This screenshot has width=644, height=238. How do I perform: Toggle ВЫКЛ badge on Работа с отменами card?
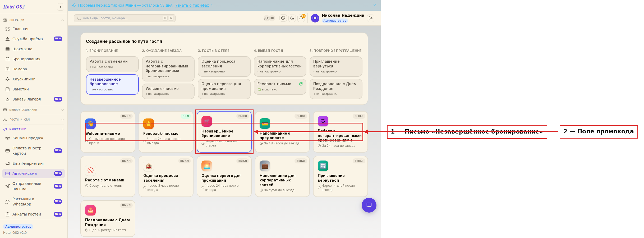coord(126,161)
